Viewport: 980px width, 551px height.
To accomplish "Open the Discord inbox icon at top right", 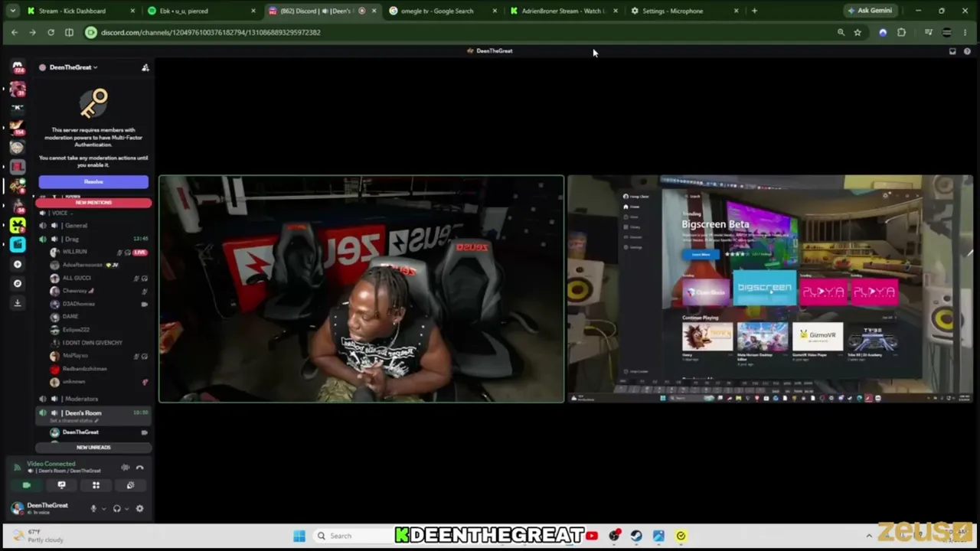I will [x=952, y=51].
